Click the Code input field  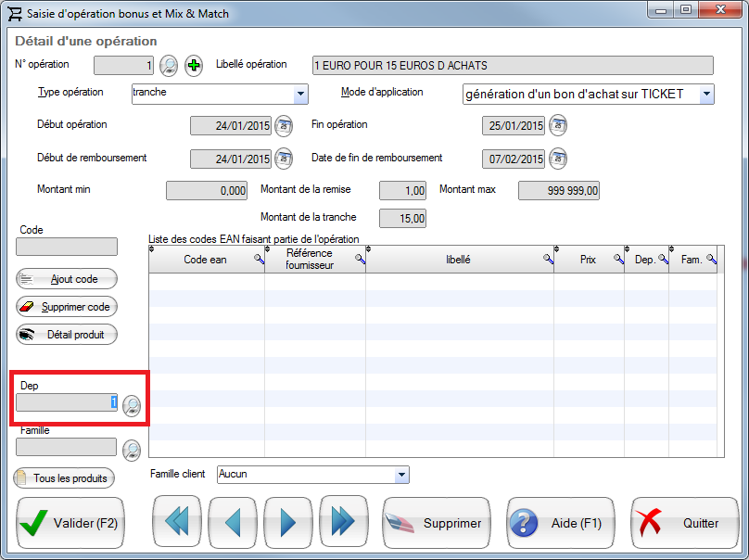coord(67,247)
